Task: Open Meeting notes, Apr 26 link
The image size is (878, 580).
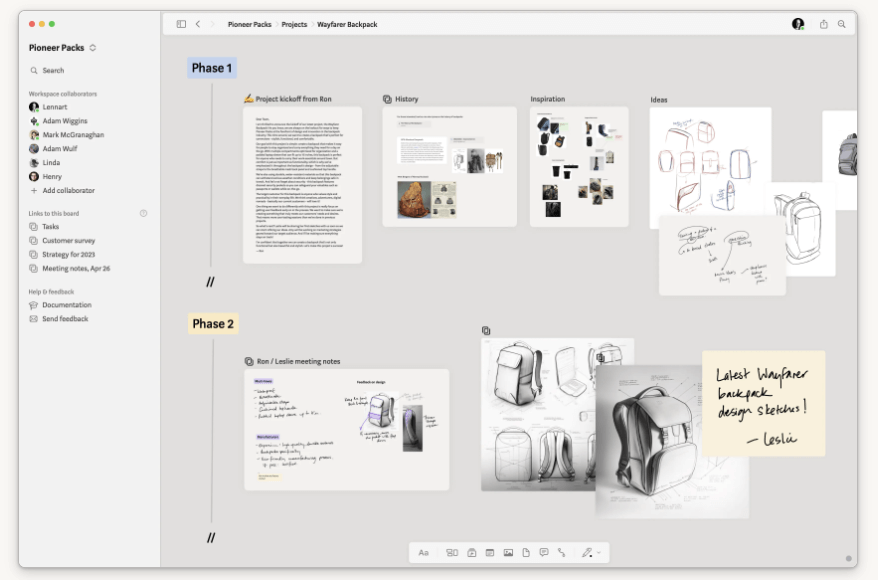Action: tap(69, 269)
